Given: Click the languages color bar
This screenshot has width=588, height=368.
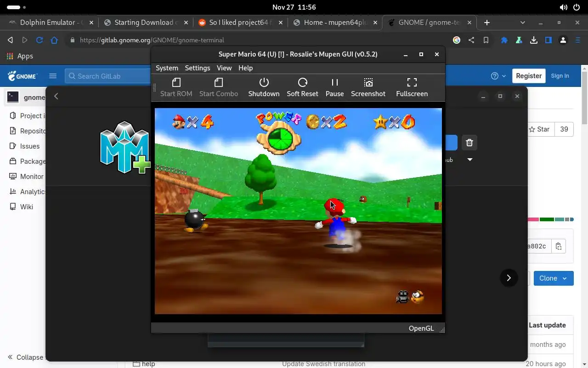Looking at the screenshot, I should click(550, 219).
